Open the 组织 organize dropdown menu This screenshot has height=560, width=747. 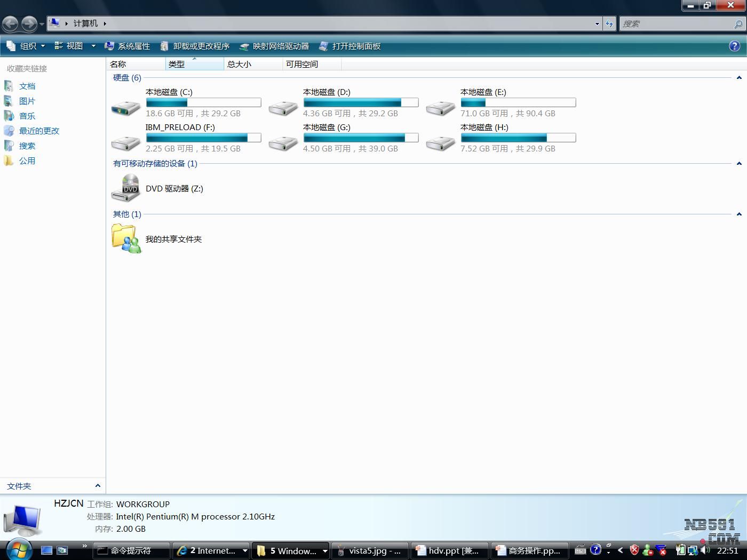pyautogui.click(x=26, y=46)
